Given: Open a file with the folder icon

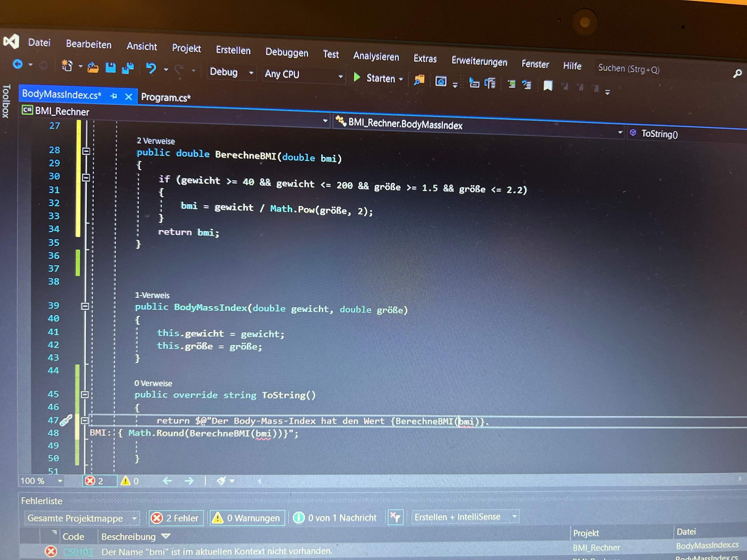Looking at the screenshot, I should pos(94,67).
